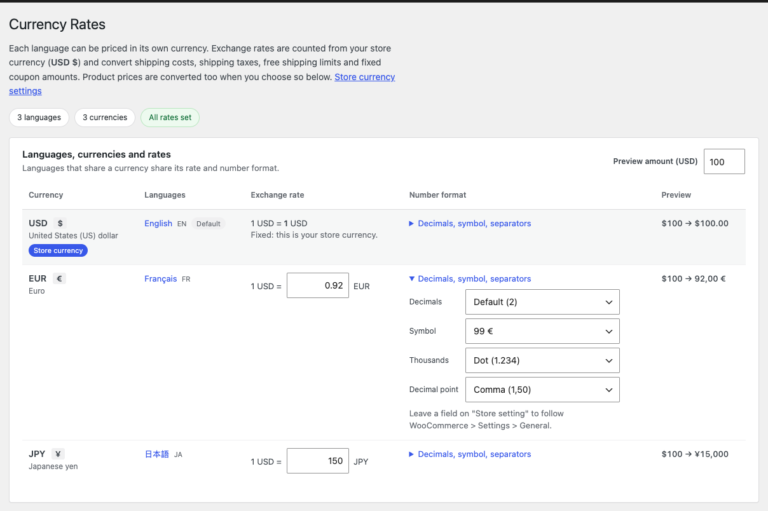Click the All rates set badge

point(170,118)
